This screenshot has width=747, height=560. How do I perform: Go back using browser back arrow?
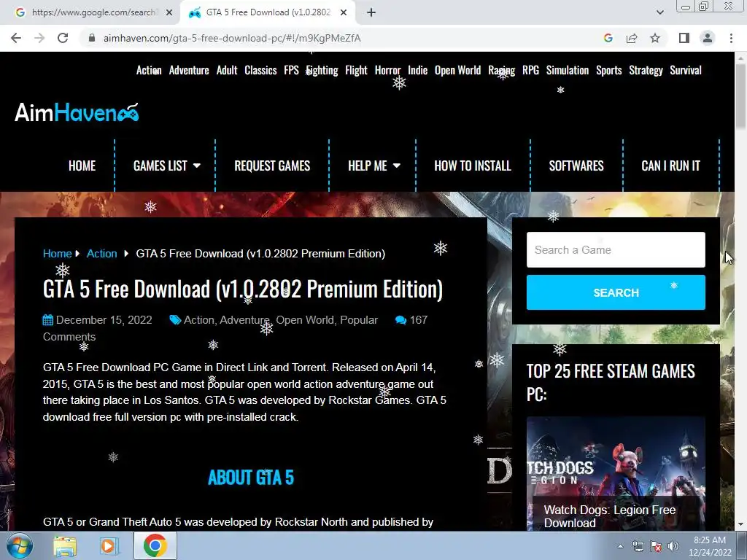16,38
